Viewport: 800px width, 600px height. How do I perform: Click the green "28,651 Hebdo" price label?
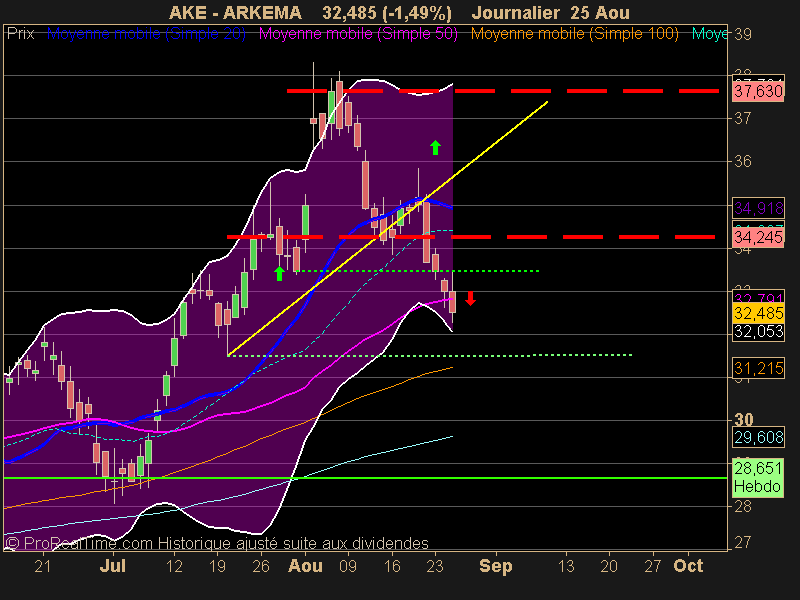(758, 477)
